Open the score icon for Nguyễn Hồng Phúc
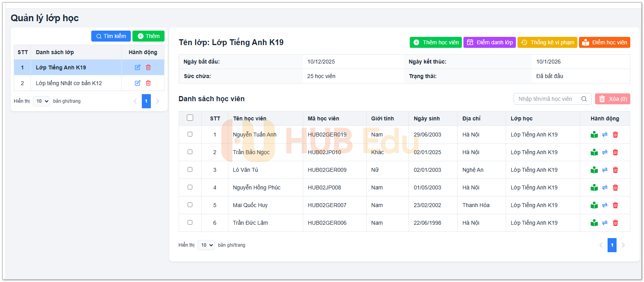This screenshot has width=644, height=282. click(x=594, y=187)
